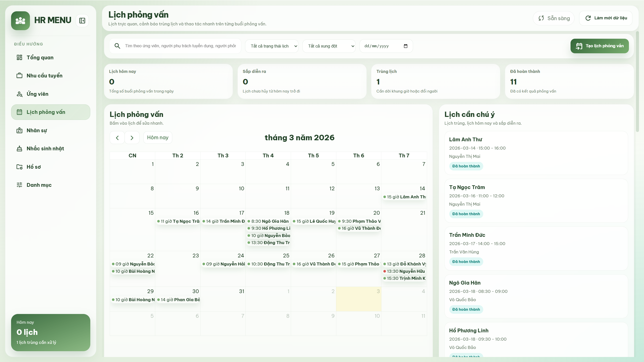Go to previous month with arrow icon
The height and width of the screenshot is (362, 644).
[117, 138]
